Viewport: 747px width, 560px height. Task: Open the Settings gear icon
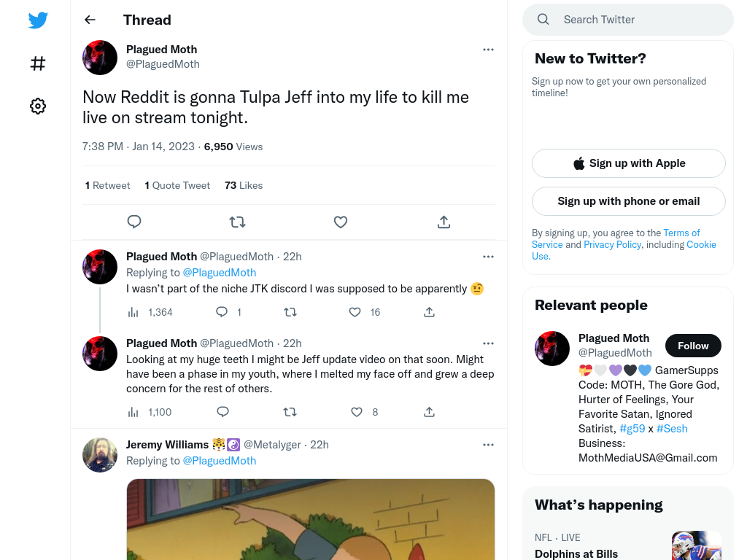click(x=38, y=106)
